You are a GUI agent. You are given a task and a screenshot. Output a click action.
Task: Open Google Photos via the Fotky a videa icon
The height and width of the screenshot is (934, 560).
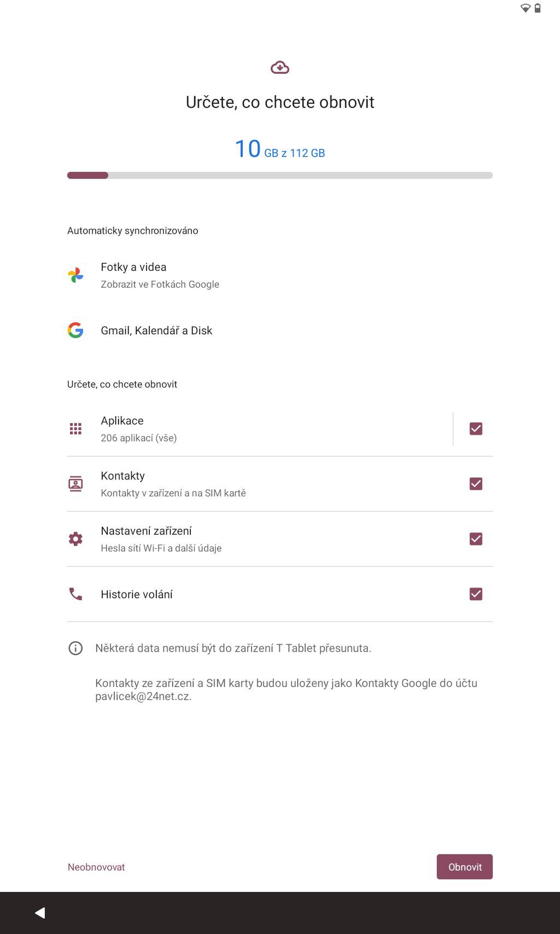pyautogui.click(x=76, y=275)
